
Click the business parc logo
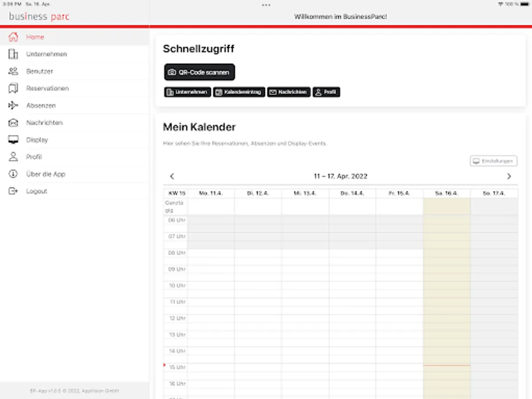coord(39,17)
